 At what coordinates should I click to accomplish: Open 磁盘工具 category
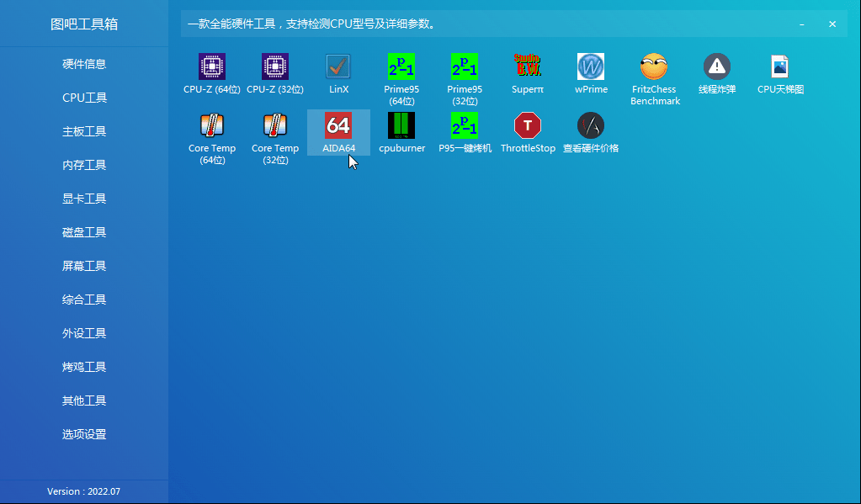(84, 232)
